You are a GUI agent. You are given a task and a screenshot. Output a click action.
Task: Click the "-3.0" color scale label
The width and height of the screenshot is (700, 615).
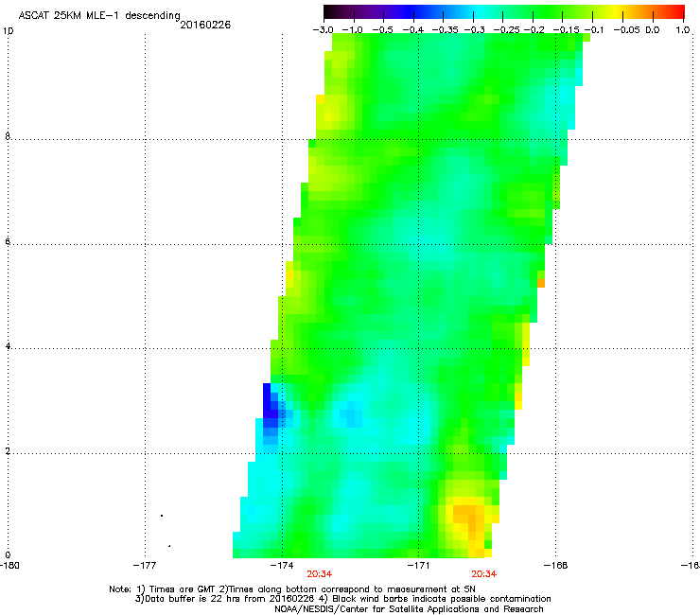tap(323, 30)
